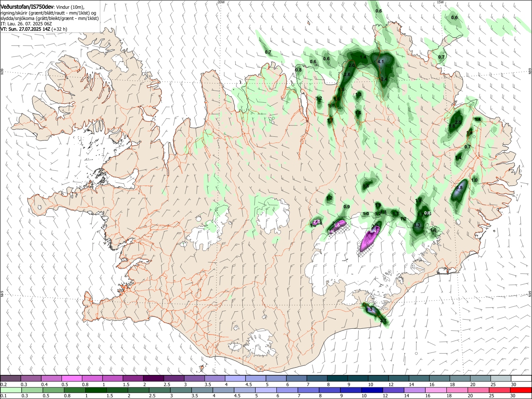This screenshot has height=399, width=532.
Task: Click the 2.6 precipitation value on the map
Action: point(347,74)
